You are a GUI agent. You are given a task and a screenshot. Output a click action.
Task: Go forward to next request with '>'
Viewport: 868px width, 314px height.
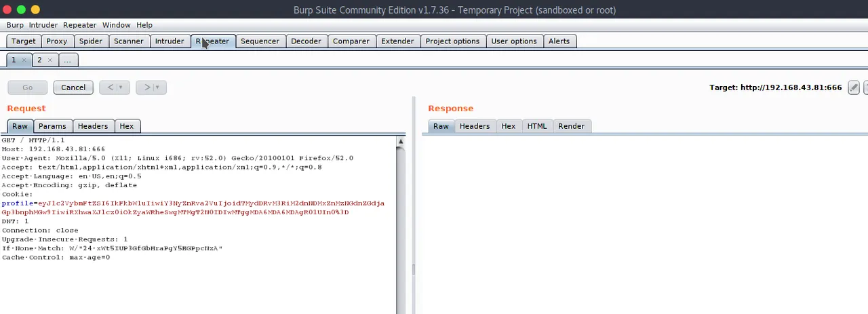pyautogui.click(x=146, y=87)
